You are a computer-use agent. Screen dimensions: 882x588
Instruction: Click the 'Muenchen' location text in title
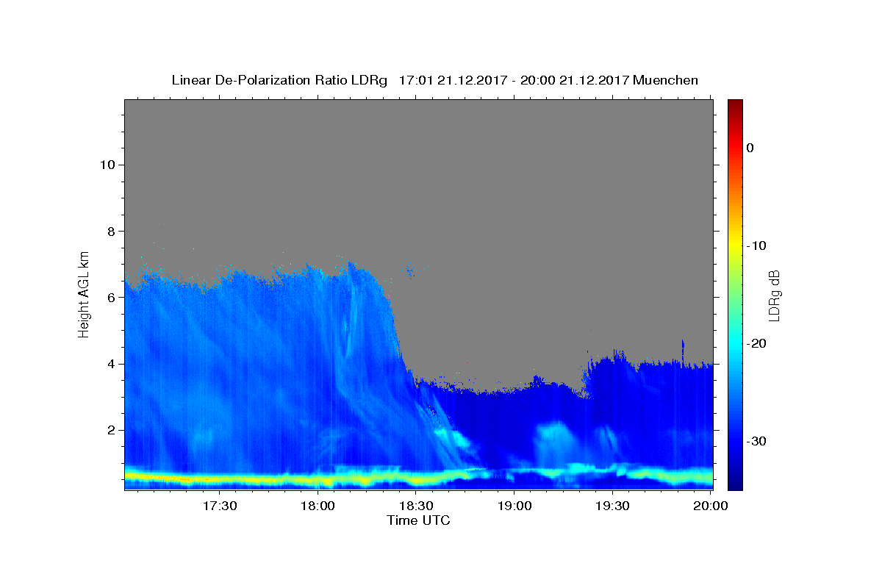click(666, 80)
